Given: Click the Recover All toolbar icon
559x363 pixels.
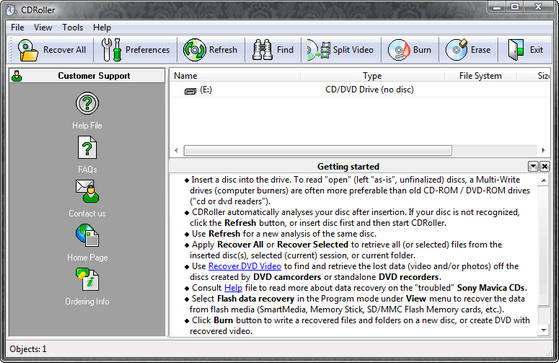Looking at the screenshot, I should [28, 50].
